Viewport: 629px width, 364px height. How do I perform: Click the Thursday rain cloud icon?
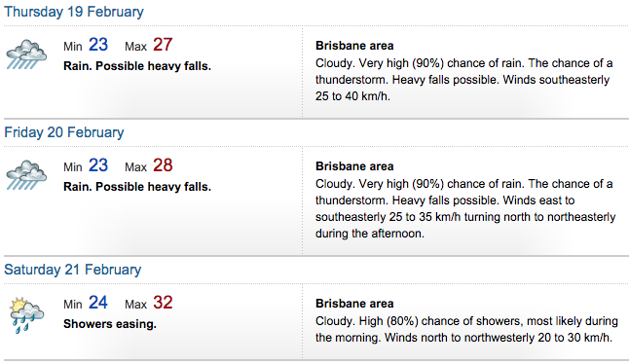(x=26, y=55)
